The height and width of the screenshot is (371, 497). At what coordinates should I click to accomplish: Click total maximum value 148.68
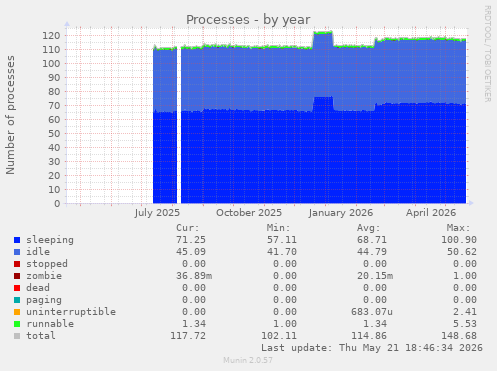click(459, 336)
